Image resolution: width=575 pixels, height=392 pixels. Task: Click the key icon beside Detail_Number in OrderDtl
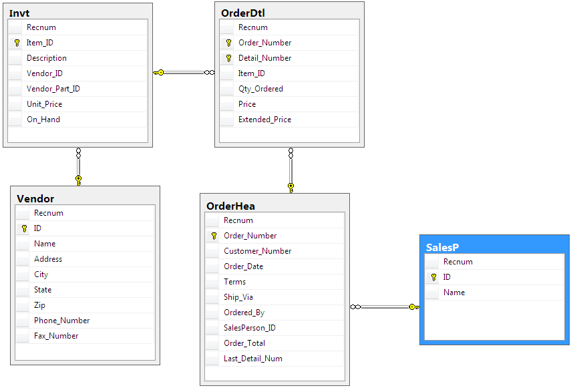[228, 58]
